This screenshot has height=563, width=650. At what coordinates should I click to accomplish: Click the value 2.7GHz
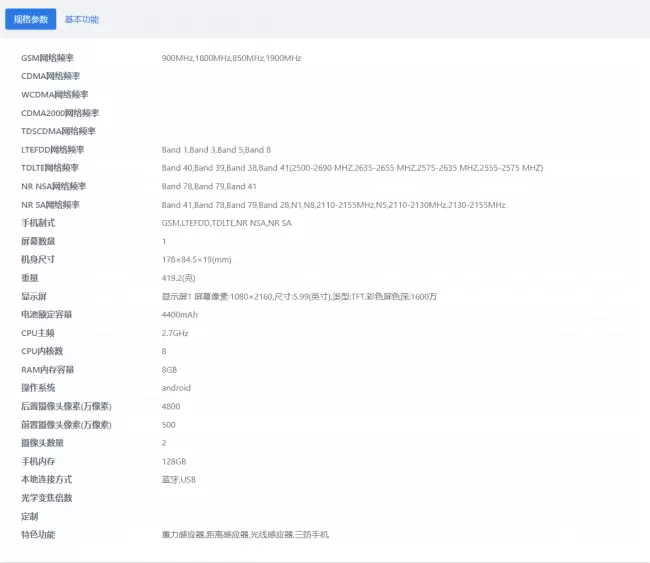(175, 333)
